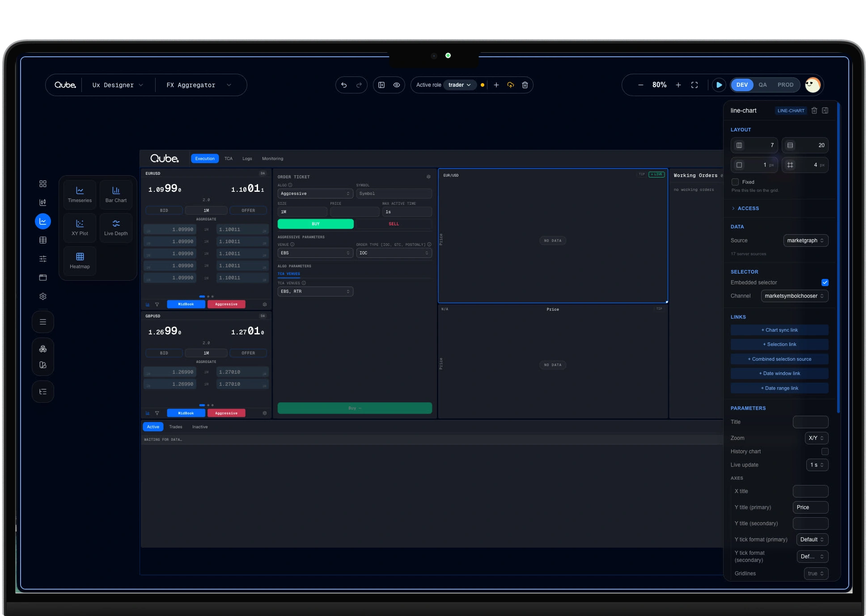The width and height of the screenshot is (868, 616).
Task: Open the Zoom X/Y dropdown
Action: click(x=817, y=438)
